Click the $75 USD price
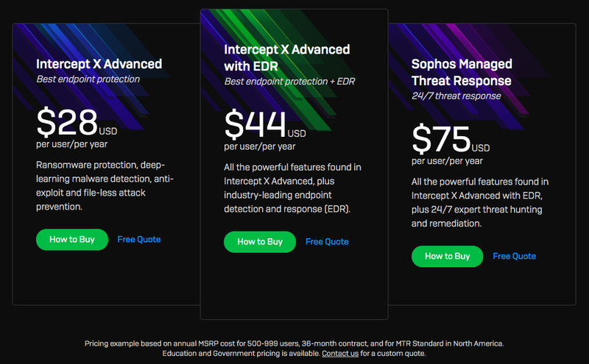Screen dimensions: 589x364 [x=451, y=139]
